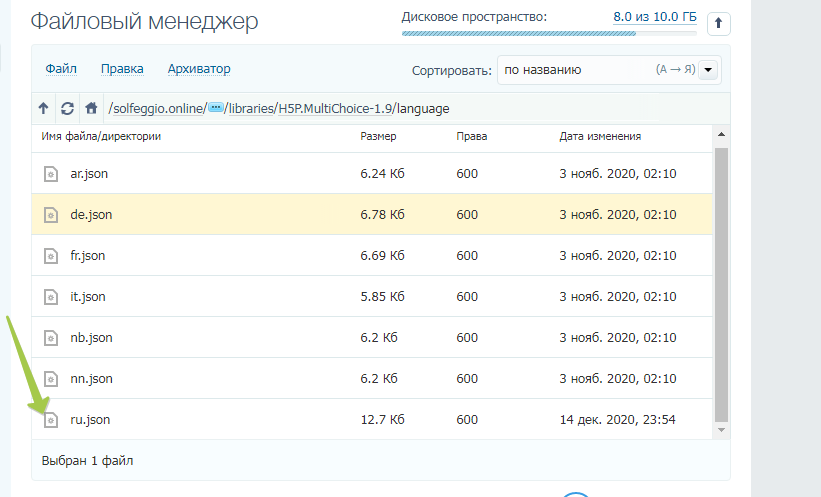Open the 'по названию' sorting combo box
Viewport: 821px width, 497px height.
pos(609,70)
